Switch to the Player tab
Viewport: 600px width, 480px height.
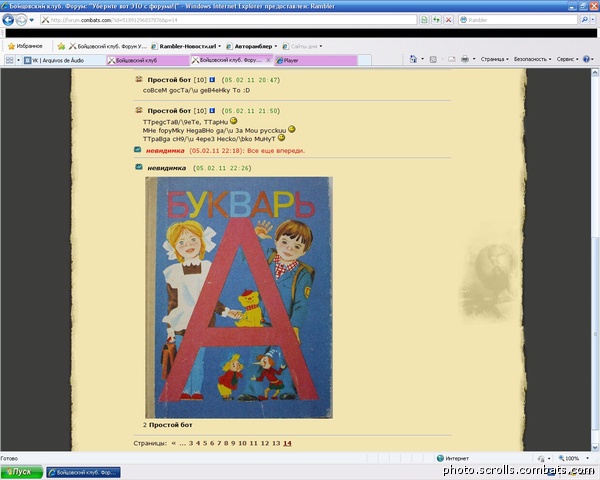point(315,60)
